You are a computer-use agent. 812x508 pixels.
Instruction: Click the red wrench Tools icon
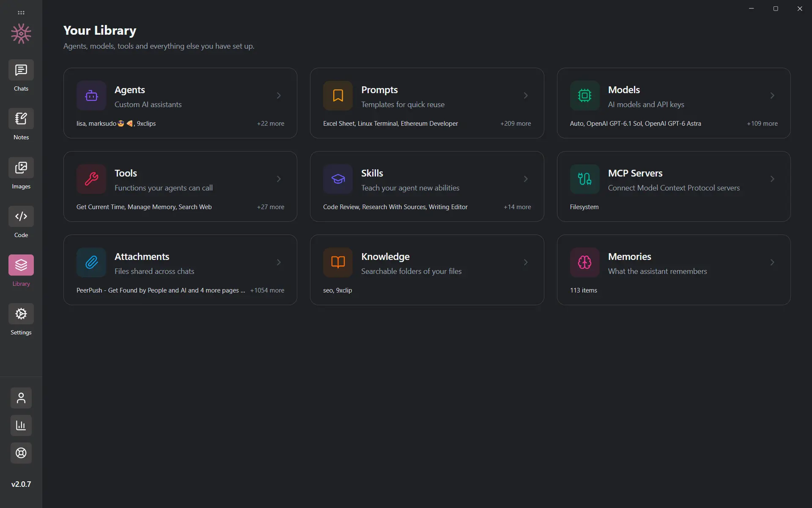click(91, 179)
